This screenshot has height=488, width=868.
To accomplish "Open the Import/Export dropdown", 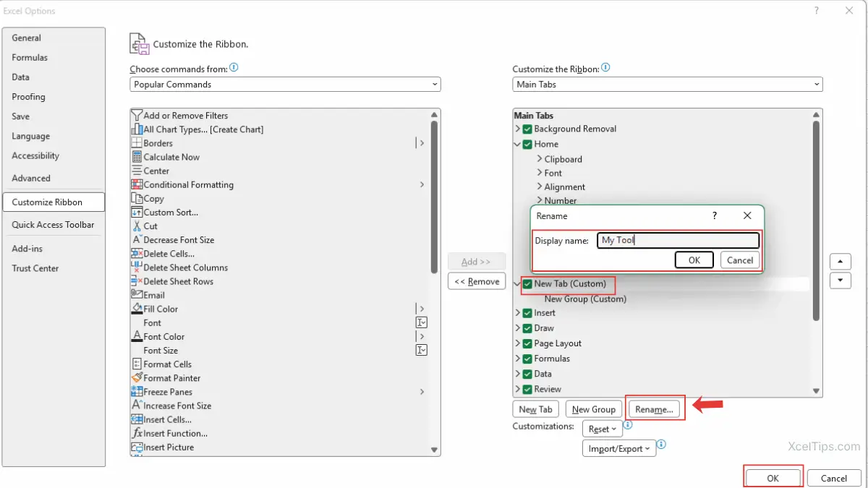I will tap(618, 448).
